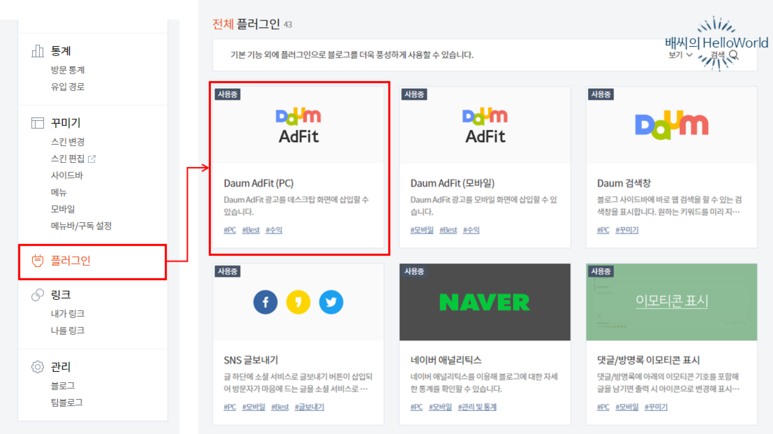773x434 pixels.
Task: Click 사용중 badge on Daum AdFit (PC) card
Action: coord(228,94)
